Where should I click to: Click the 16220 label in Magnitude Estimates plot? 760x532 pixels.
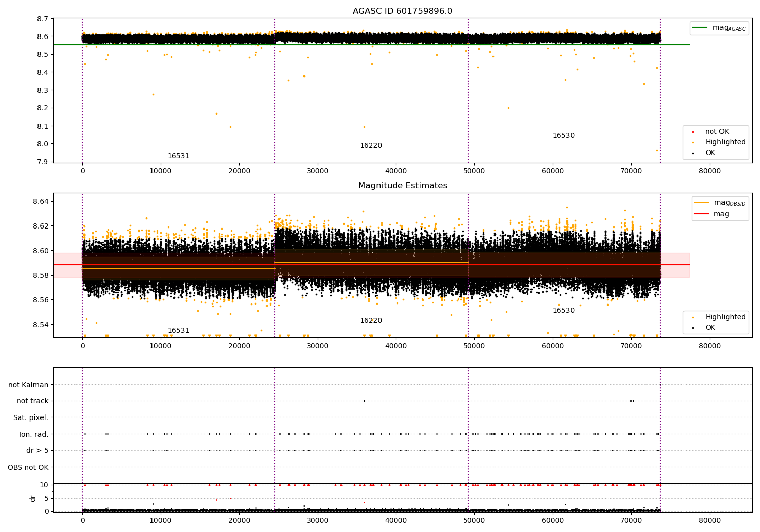click(371, 321)
